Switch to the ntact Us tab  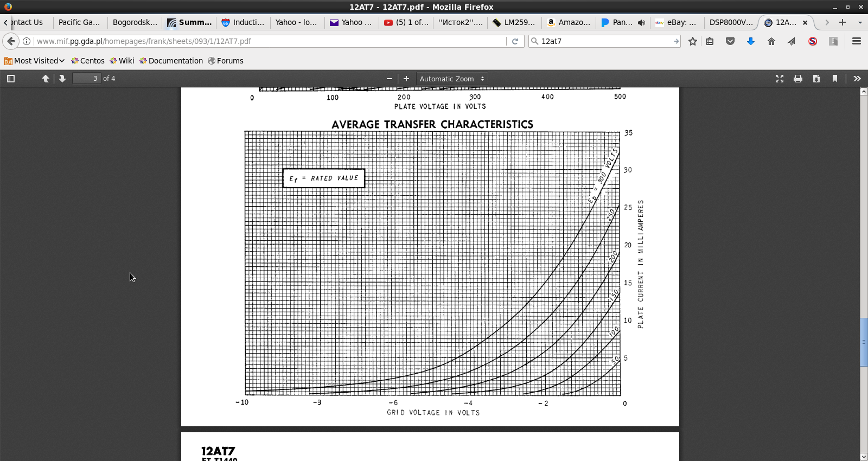pos(30,22)
